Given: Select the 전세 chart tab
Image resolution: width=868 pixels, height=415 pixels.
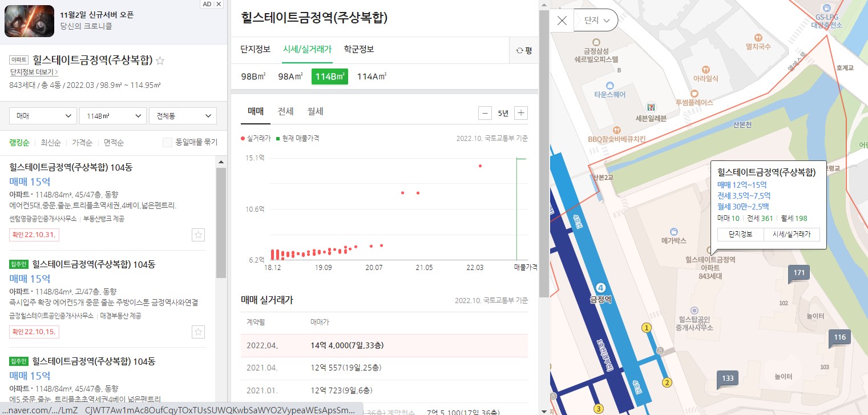Looking at the screenshot, I should coord(285,111).
